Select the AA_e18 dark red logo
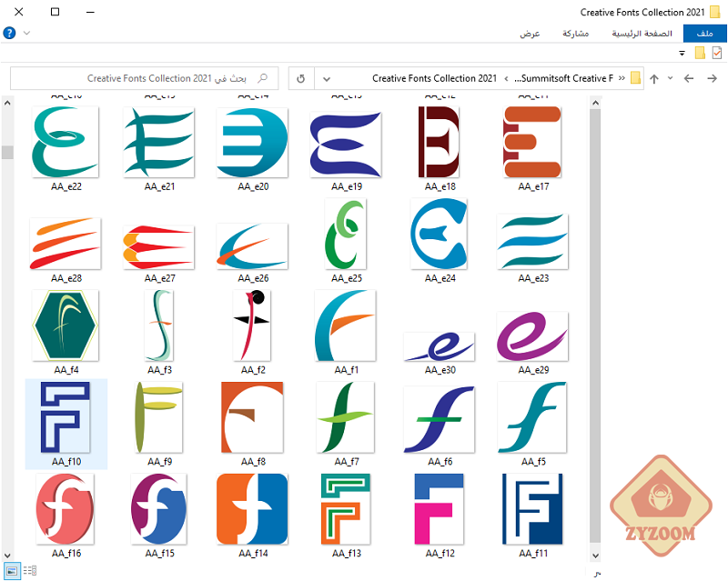728x581 pixels. pos(439,142)
